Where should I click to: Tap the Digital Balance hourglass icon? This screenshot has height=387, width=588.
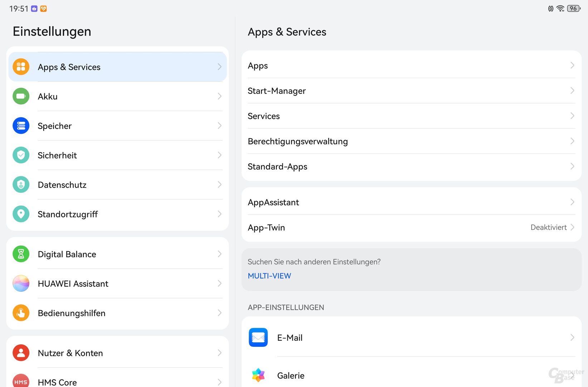pyautogui.click(x=21, y=254)
